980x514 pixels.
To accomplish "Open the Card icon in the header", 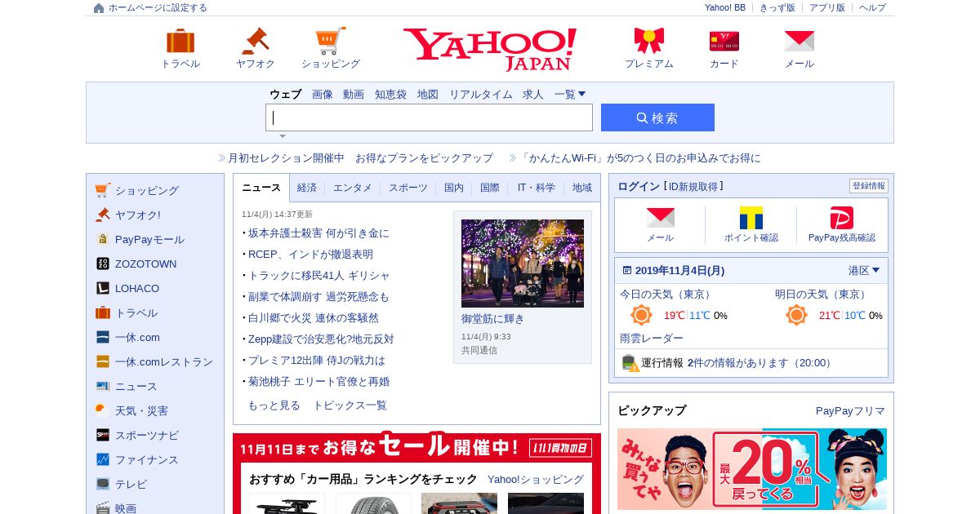I will (724, 41).
